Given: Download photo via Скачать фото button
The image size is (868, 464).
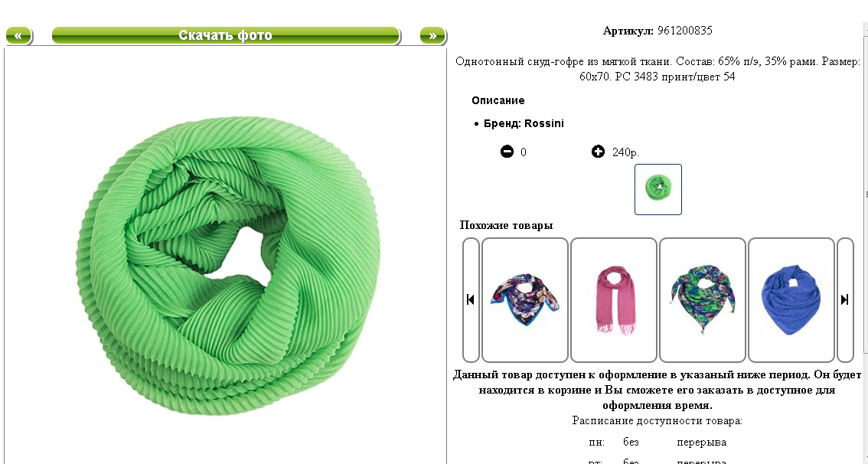Looking at the screenshot, I should tap(226, 35).
